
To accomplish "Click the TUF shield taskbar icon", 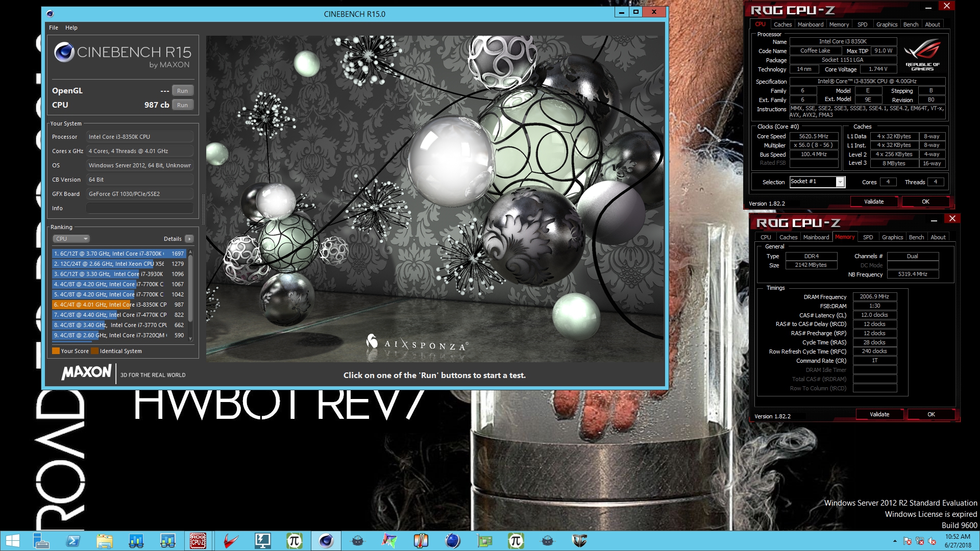I will pos(579,541).
